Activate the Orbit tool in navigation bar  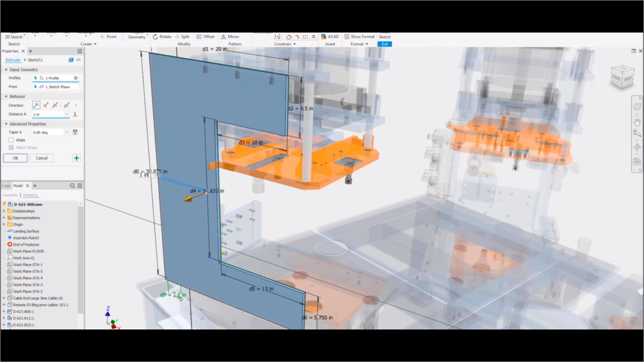(x=637, y=148)
